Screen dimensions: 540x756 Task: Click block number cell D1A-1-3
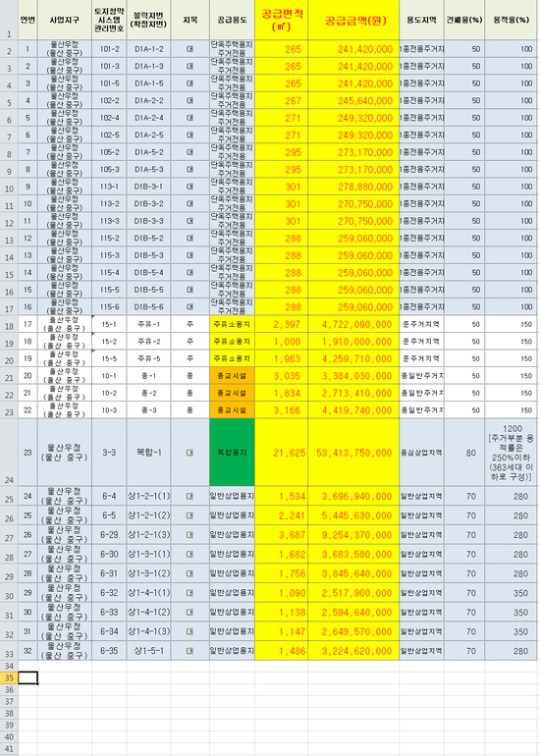[x=149, y=67]
